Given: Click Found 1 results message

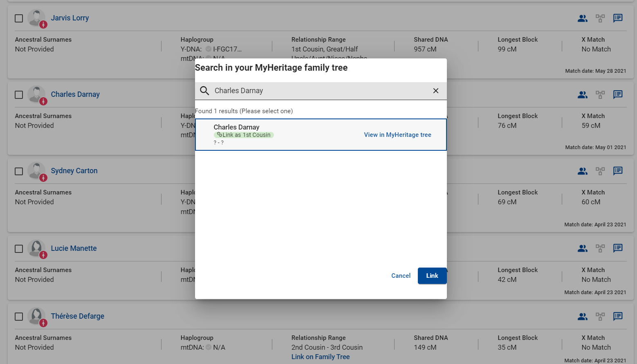Looking at the screenshot, I should pyautogui.click(x=244, y=111).
